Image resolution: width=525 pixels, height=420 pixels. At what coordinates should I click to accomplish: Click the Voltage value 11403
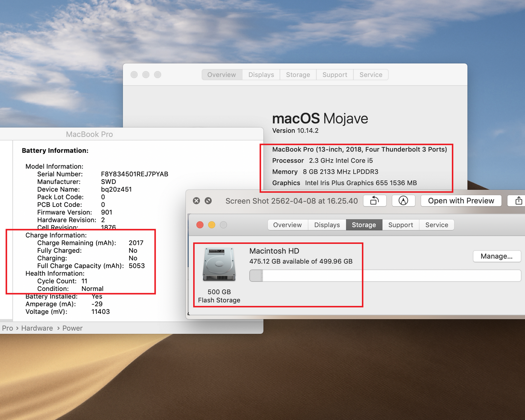coord(101,312)
